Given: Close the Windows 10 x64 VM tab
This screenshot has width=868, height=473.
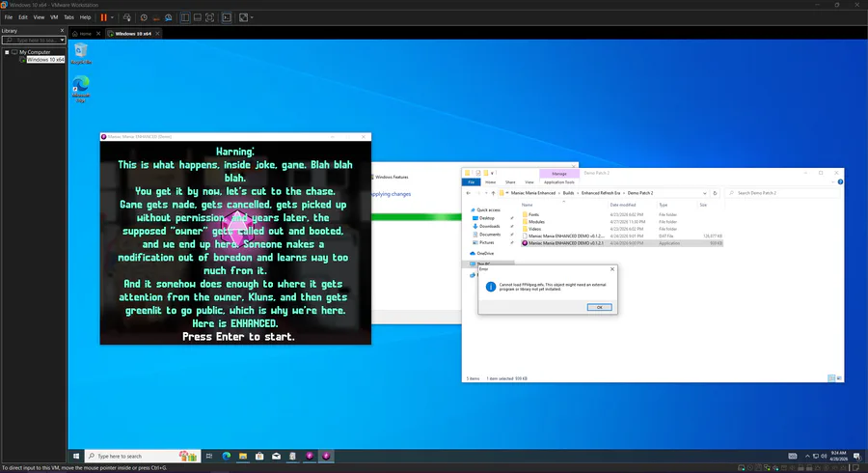Looking at the screenshot, I should click(x=157, y=34).
